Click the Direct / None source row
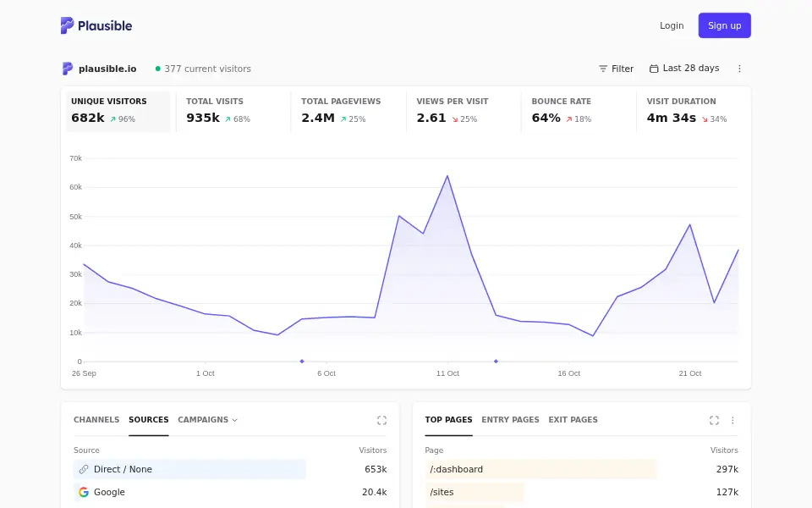The height and width of the screenshot is (508, 812). [x=230, y=469]
